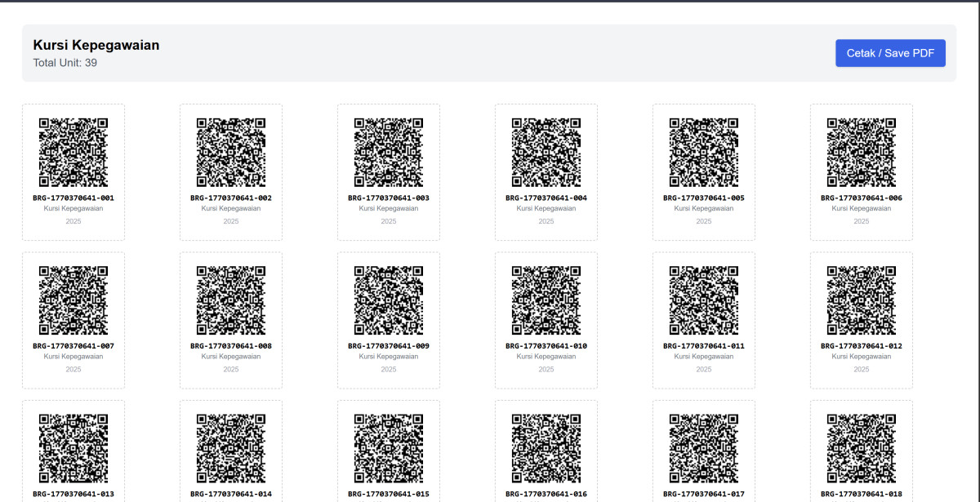Click Kursi Kepegawaian under BRG-1770370641-008
Screen dimensions: 980x502
231,356
